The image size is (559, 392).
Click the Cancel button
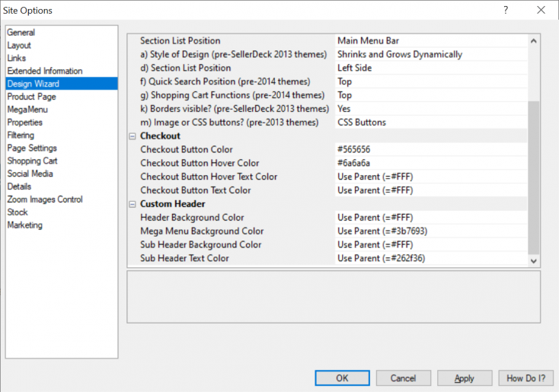(403, 378)
